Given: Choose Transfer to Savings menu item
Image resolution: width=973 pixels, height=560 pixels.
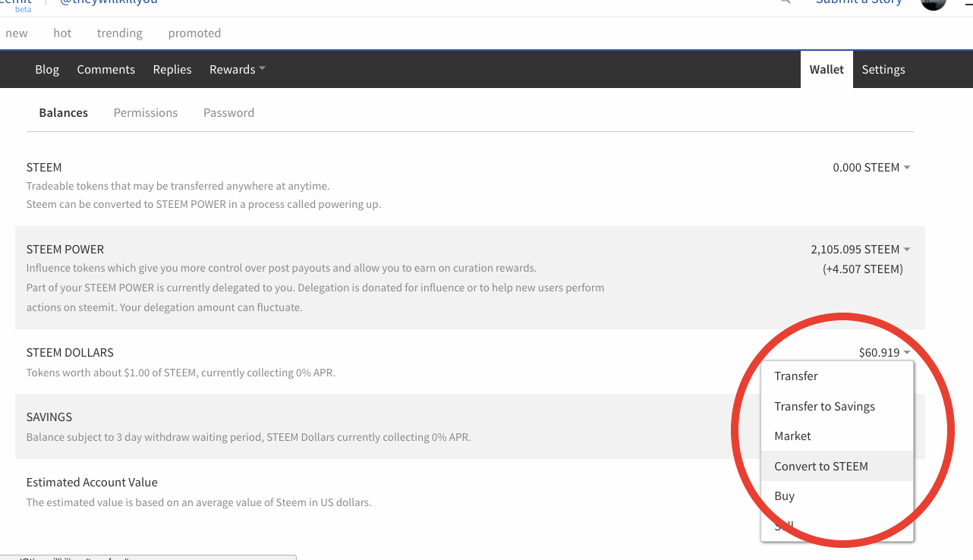Looking at the screenshot, I should pos(837,407).
